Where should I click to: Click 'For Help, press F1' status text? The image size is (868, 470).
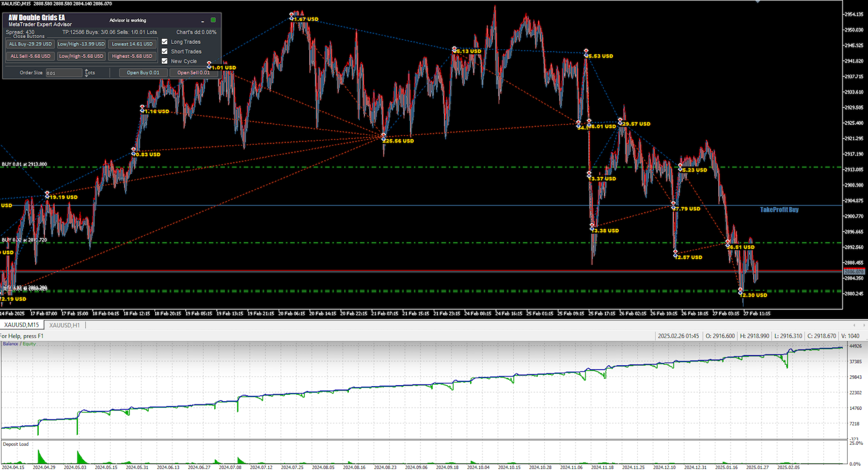point(21,336)
